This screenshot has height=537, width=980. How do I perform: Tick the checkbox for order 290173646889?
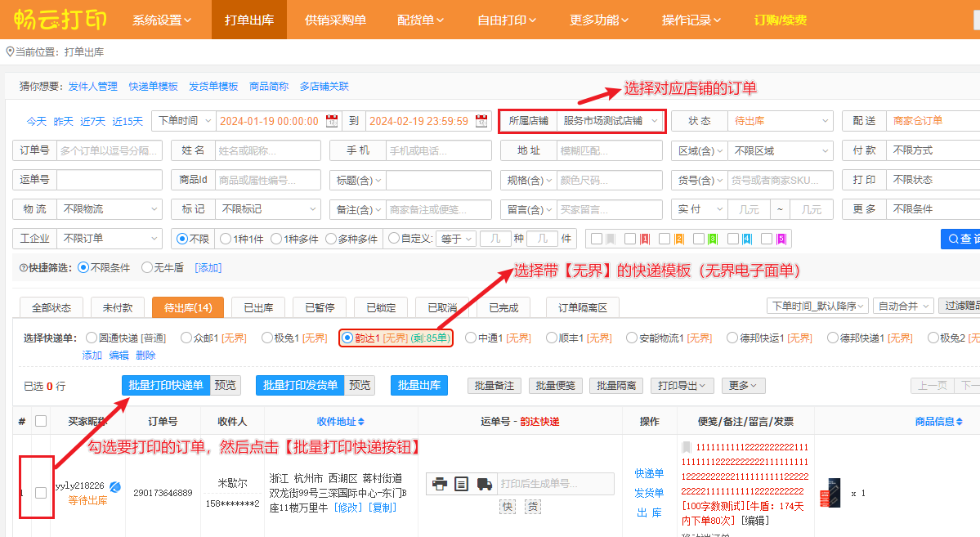pos(41,493)
